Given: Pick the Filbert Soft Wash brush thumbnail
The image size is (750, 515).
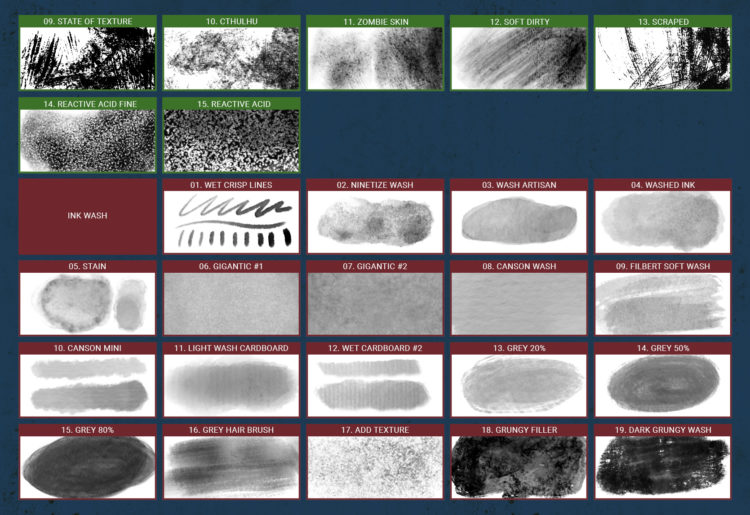Looking at the screenshot, I should pyautogui.click(x=663, y=304).
